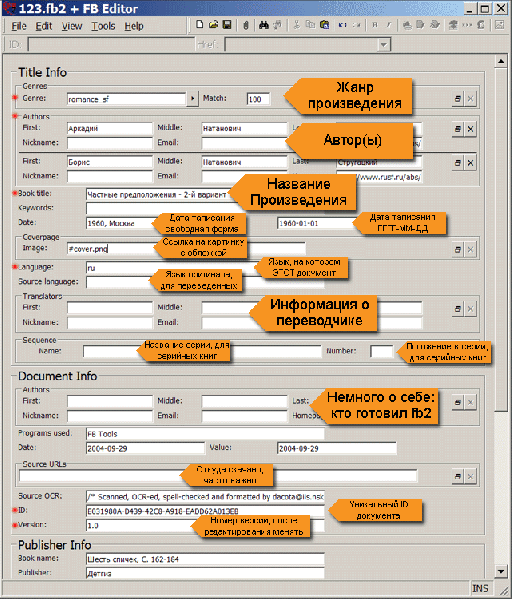Save the document with the floppy icon
The height and width of the screenshot is (599, 512).
point(227,25)
